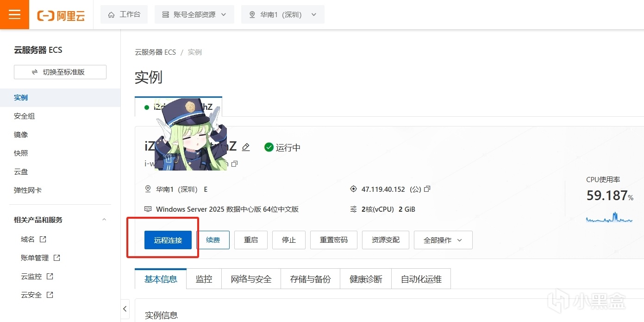
Task: Open the 华南1（深圳）region selector
Action: point(283,14)
